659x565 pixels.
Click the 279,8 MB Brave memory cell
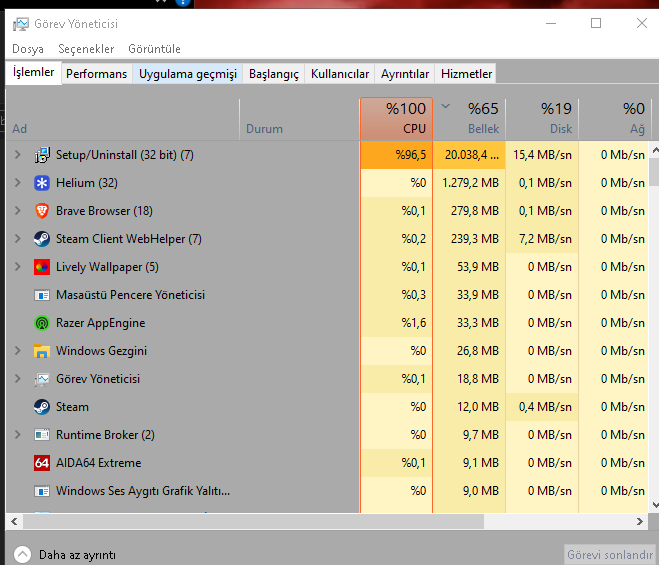pyautogui.click(x=469, y=211)
